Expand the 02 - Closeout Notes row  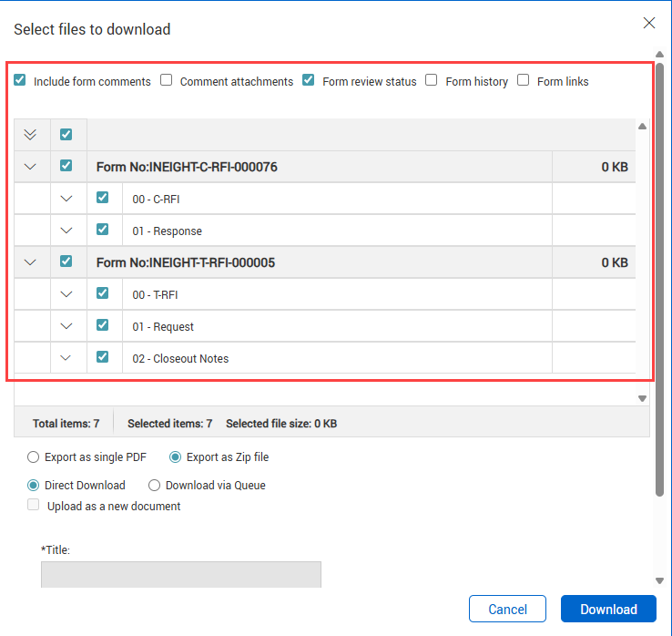pyautogui.click(x=66, y=358)
